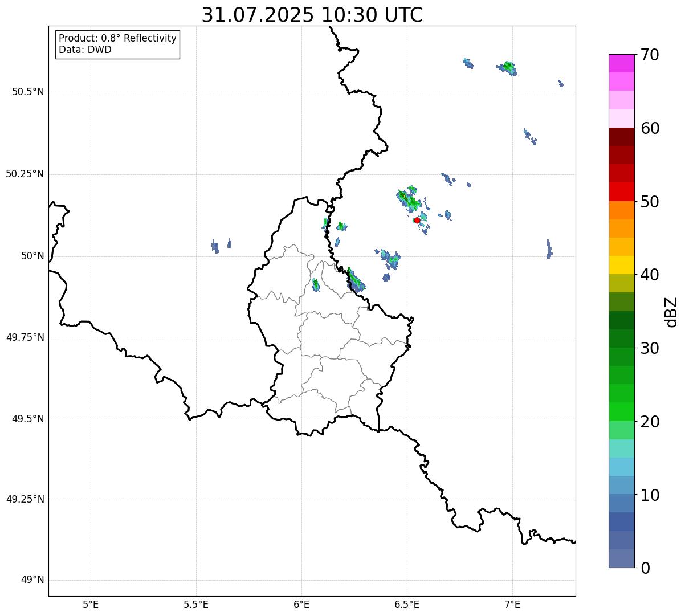Click the '50°N' latitude label
Viewport: 685px width, 616px height.
[x=32, y=256]
